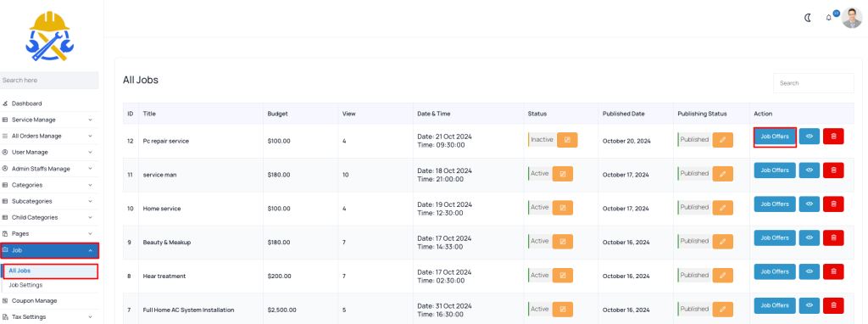Click the All Jobs table search field
Viewport: 868px width, 324px height.
813,83
